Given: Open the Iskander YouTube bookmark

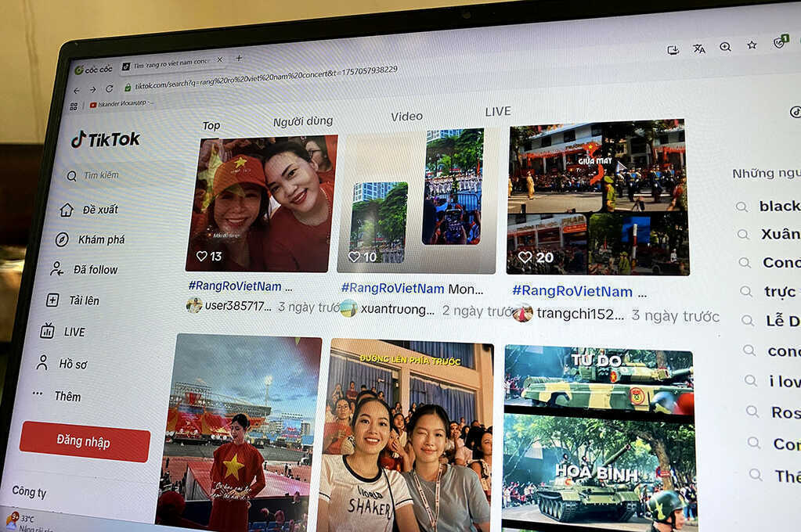Looking at the screenshot, I should coord(121,103).
